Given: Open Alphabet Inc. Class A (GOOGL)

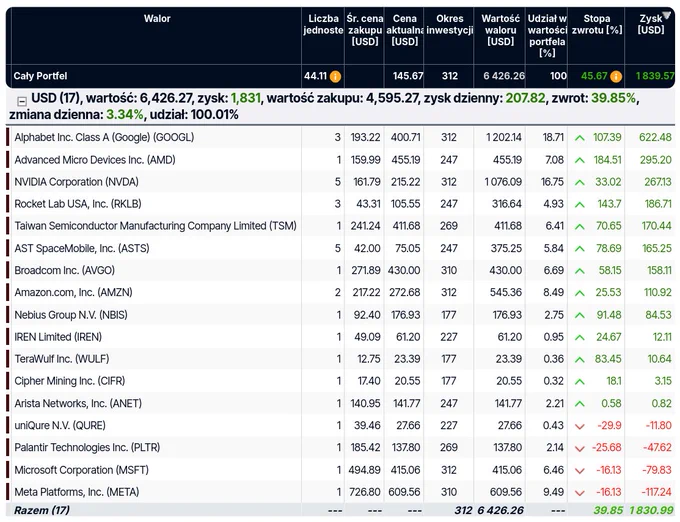Looking at the screenshot, I should point(104,137).
